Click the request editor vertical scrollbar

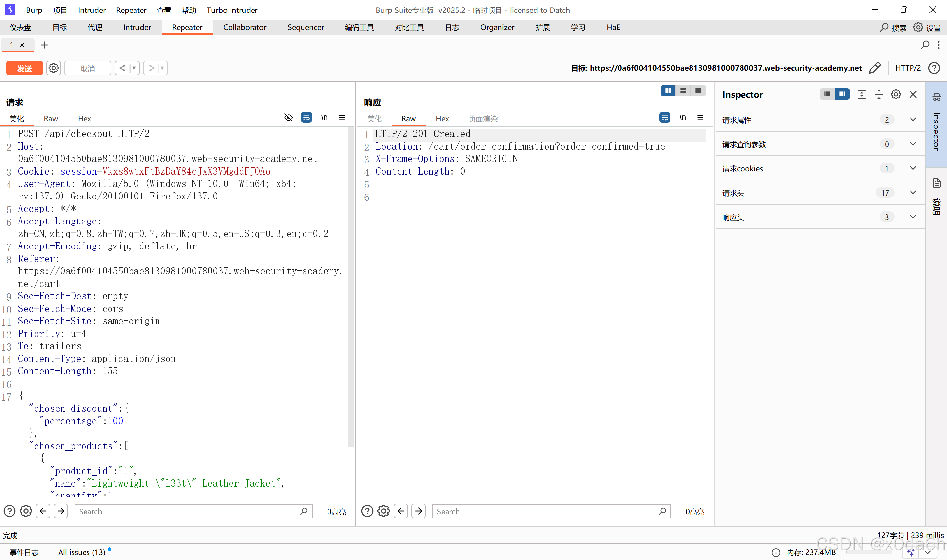pos(351,287)
